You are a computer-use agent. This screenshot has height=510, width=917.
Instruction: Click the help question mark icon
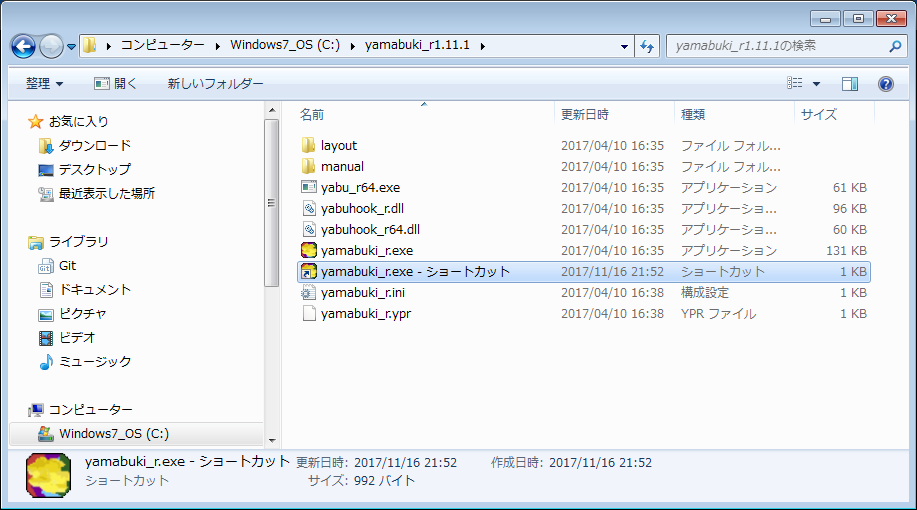(885, 84)
